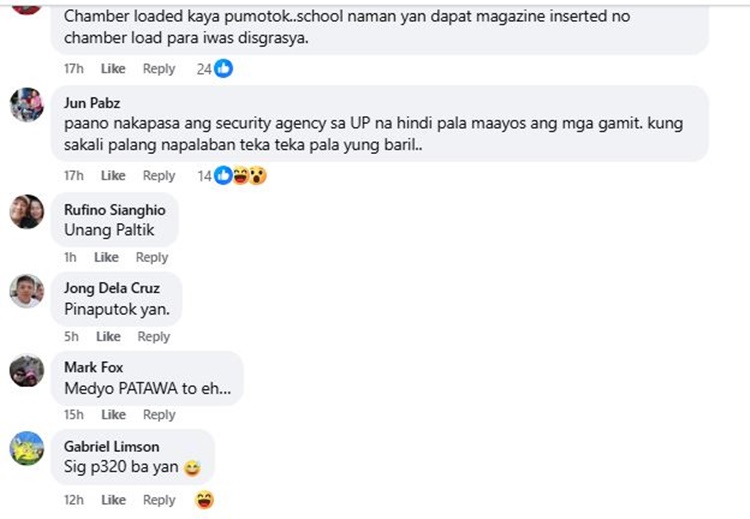Open the like reaction on the 24-likes comment
750x519 pixels.
223,68
